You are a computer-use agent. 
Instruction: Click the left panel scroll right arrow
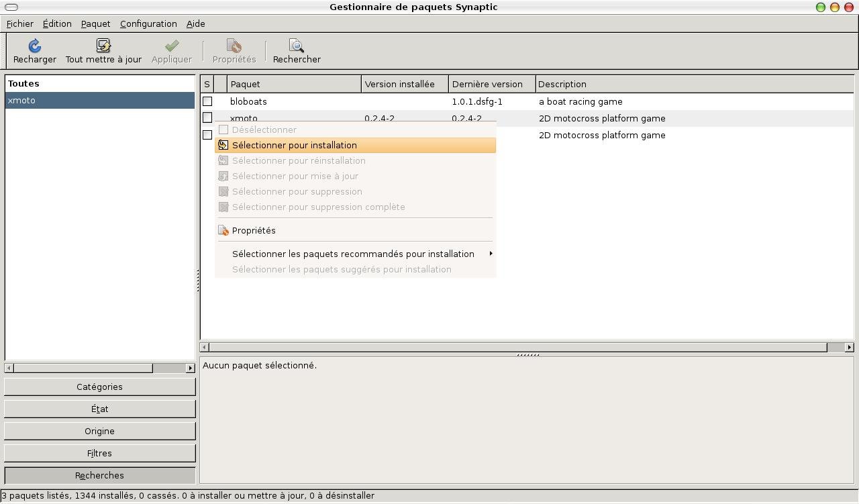click(x=191, y=368)
